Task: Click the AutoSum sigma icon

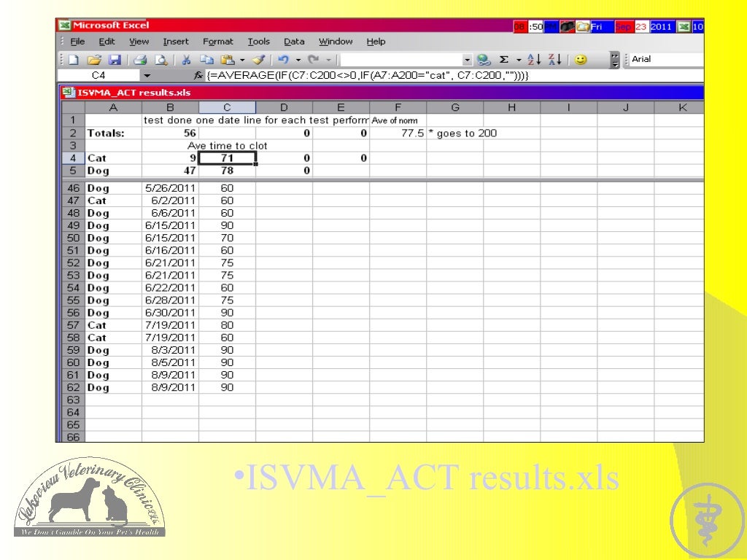Action: (503, 60)
